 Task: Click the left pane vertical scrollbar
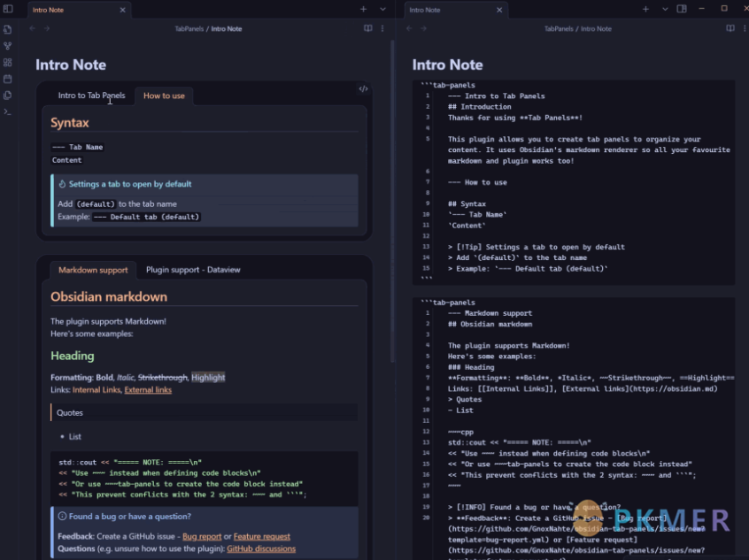[393, 201]
